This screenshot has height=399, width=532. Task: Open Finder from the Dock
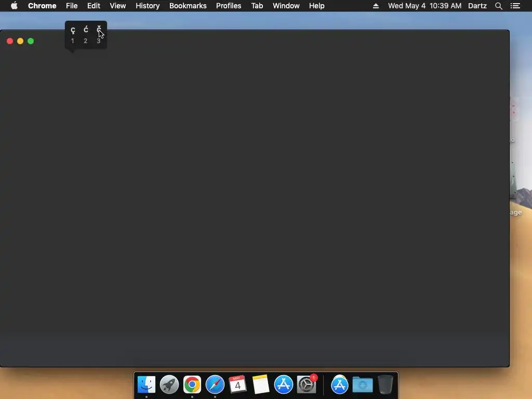tap(146, 384)
